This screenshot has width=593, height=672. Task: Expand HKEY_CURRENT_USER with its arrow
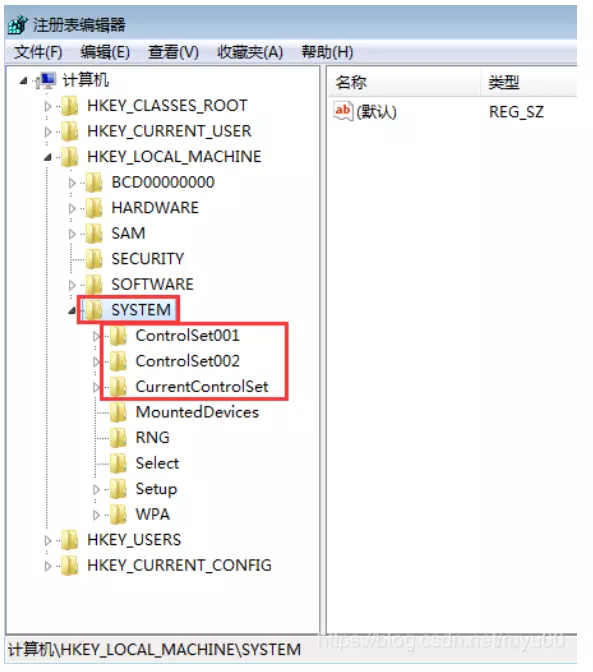coord(48,132)
